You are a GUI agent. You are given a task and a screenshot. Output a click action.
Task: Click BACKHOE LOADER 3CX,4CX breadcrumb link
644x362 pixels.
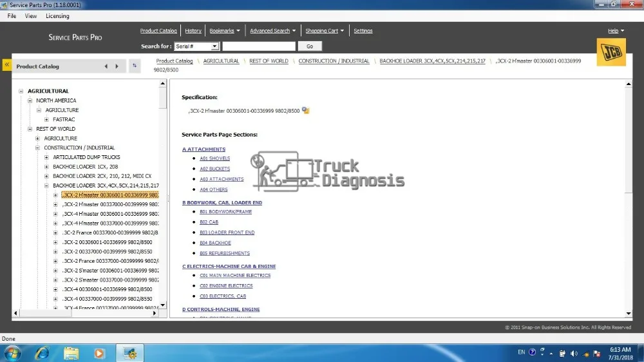pos(432,61)
